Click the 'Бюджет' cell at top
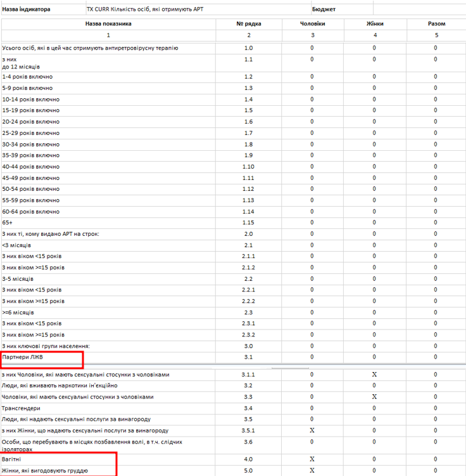This screenshot has width=466, height=476. point(343,10)
